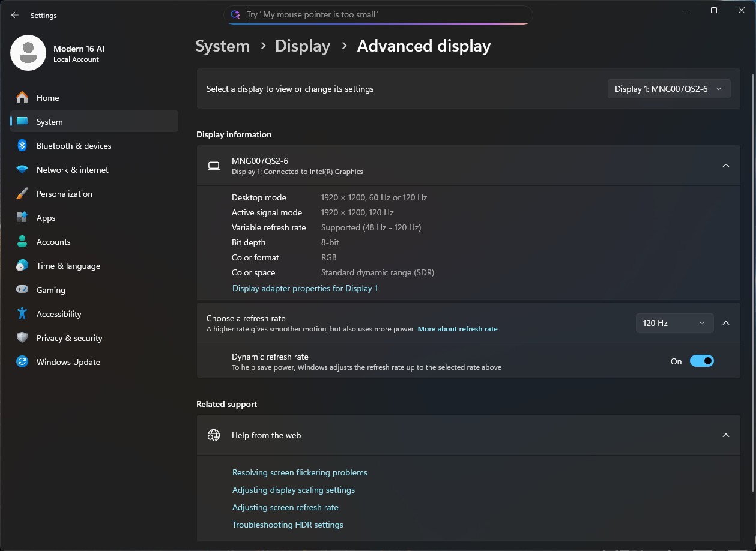
Task: Select Privacy & security in sidebar
Action: click(x=94, y=338)
